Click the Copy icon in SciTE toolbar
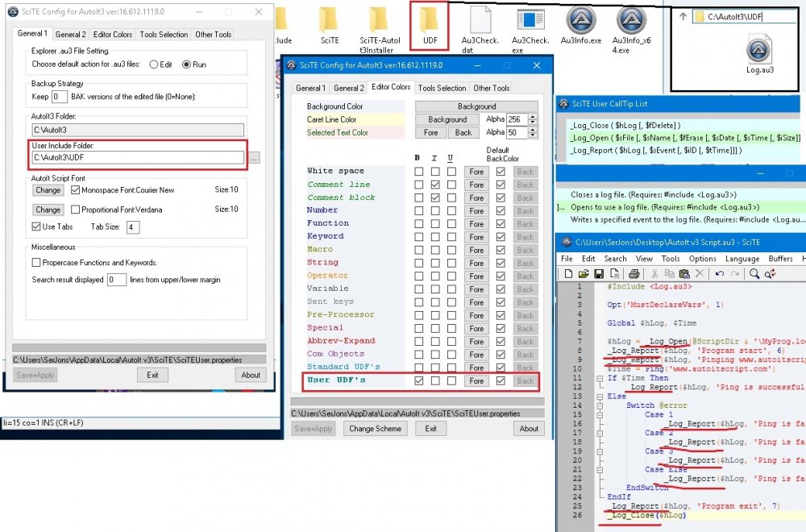Image resolution: width=806 pixels, height=532 pixels. [x=669, y=274]
